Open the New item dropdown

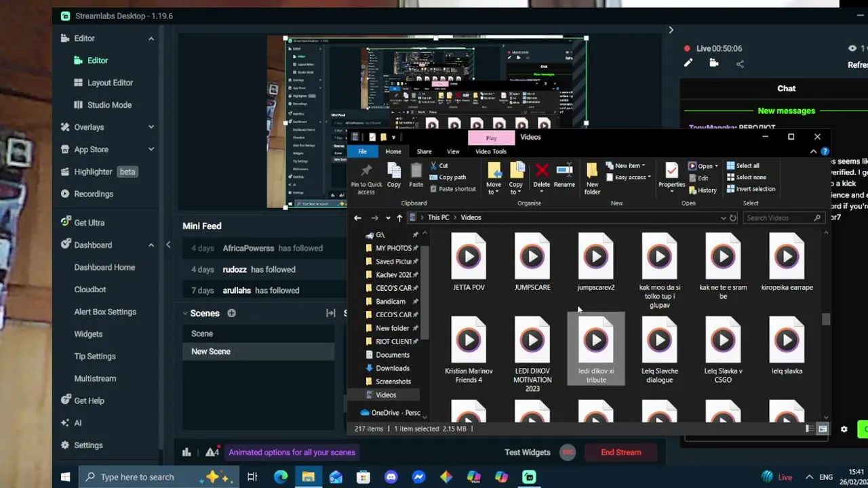[625, 165]
